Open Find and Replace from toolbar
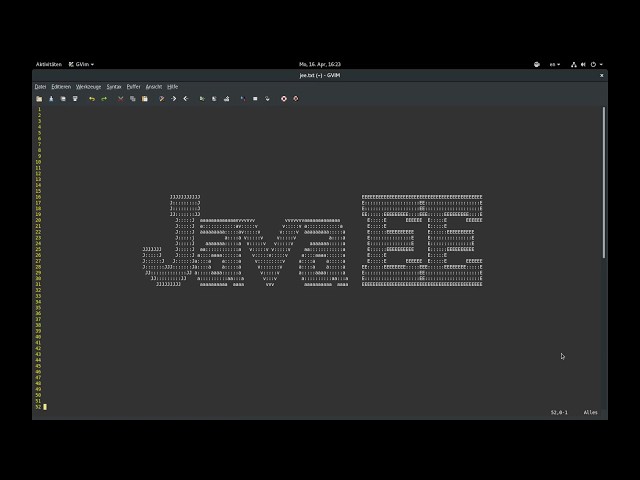 [x=162, y=99]
